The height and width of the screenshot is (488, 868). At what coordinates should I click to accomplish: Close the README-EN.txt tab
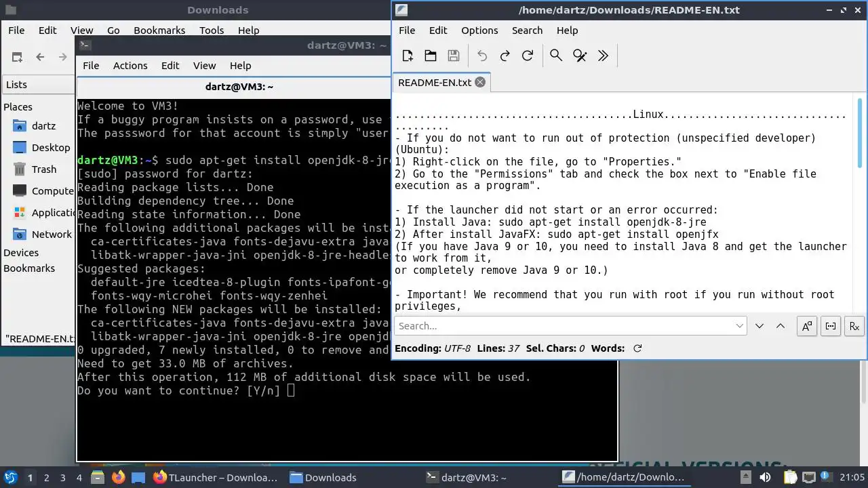(480, 82)
